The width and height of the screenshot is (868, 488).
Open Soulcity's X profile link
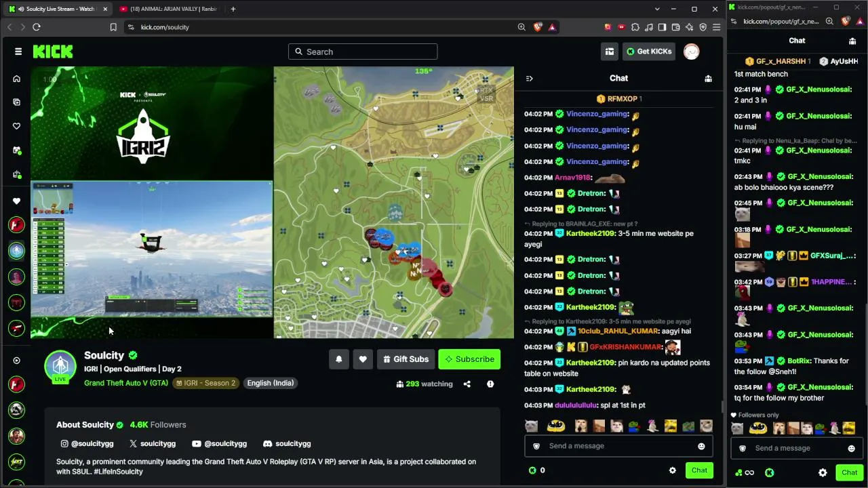(x=153, y=443)
